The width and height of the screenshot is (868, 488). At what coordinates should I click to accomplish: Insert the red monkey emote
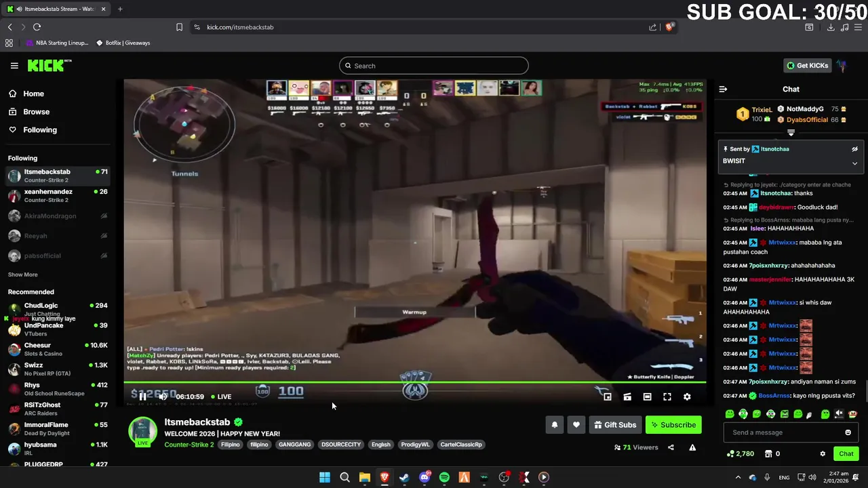(852, 414)
